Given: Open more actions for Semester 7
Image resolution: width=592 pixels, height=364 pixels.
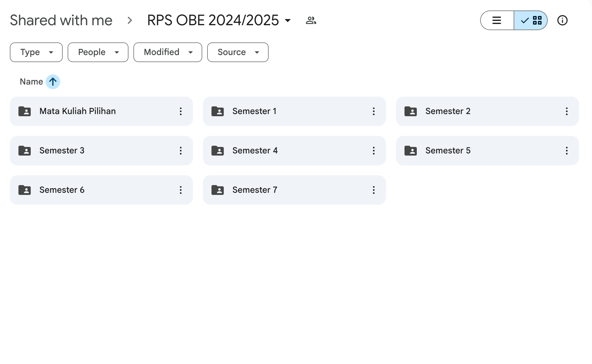Looking at the screenshot, I should point(373,190).
